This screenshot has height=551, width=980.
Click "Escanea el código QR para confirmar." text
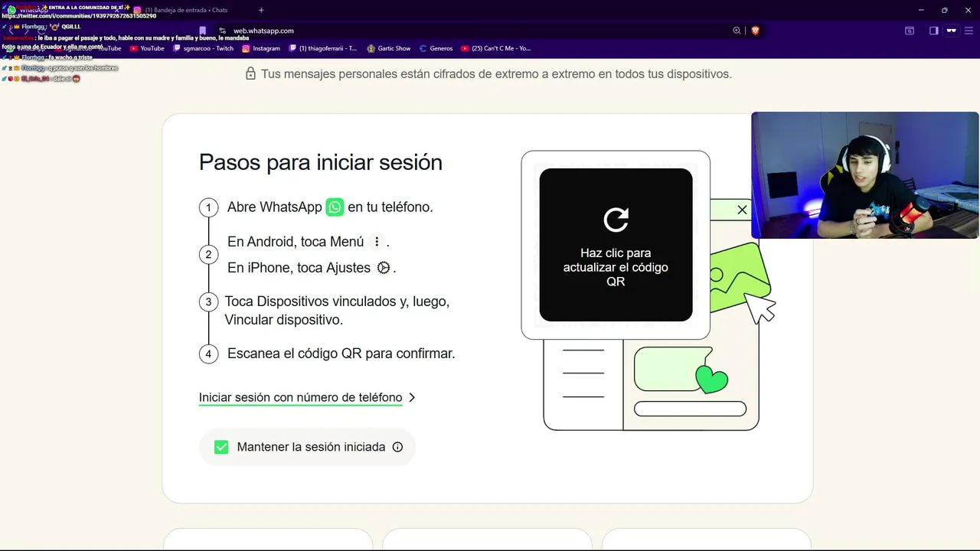coord(341,354)
